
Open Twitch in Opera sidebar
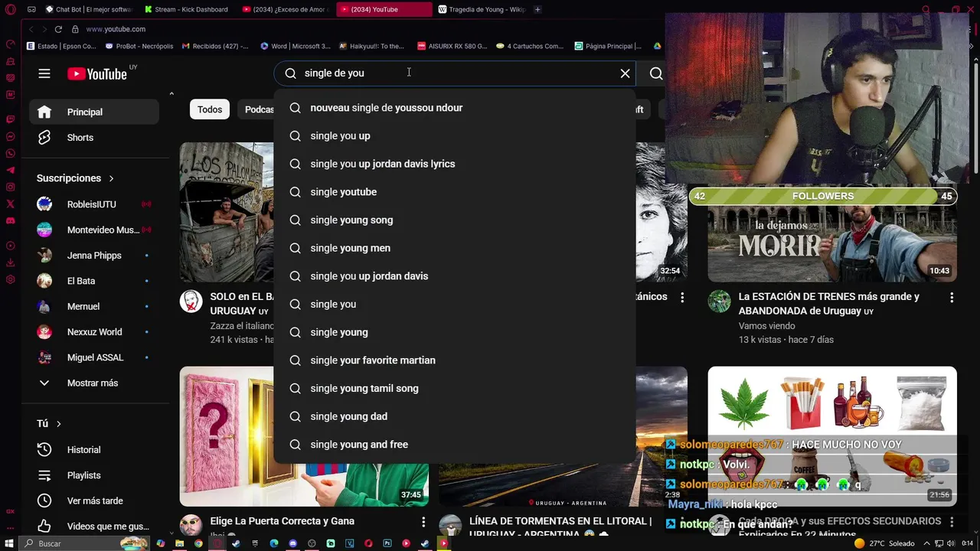(10, 119)
